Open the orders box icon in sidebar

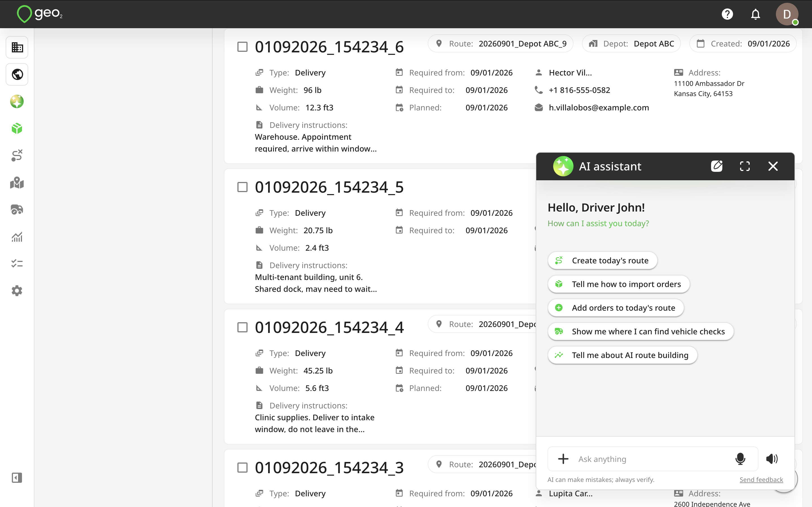coord(17,128)
